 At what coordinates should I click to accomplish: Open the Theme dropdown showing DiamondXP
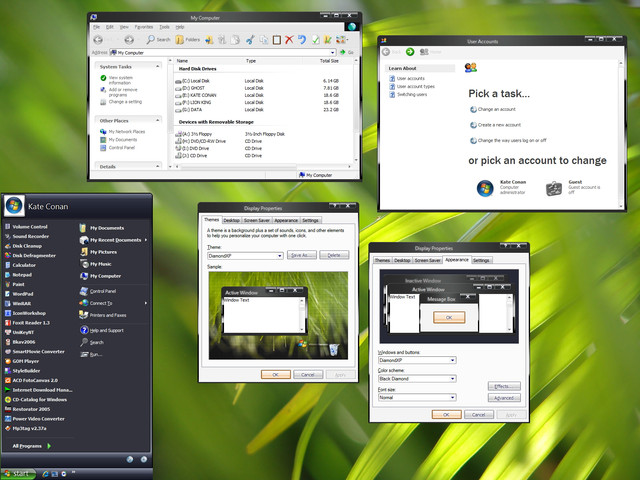pos(245,256)
